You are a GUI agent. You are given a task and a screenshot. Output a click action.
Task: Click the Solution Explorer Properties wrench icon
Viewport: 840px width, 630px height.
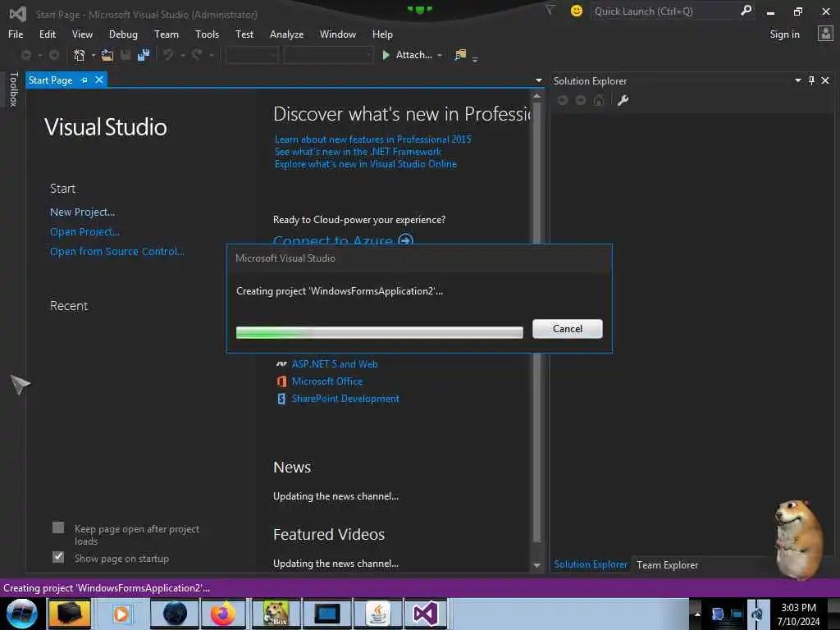623,100
